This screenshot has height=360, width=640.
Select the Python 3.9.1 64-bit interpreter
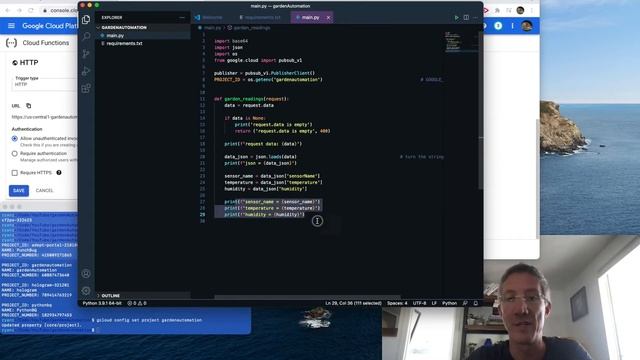click(102, 303)
